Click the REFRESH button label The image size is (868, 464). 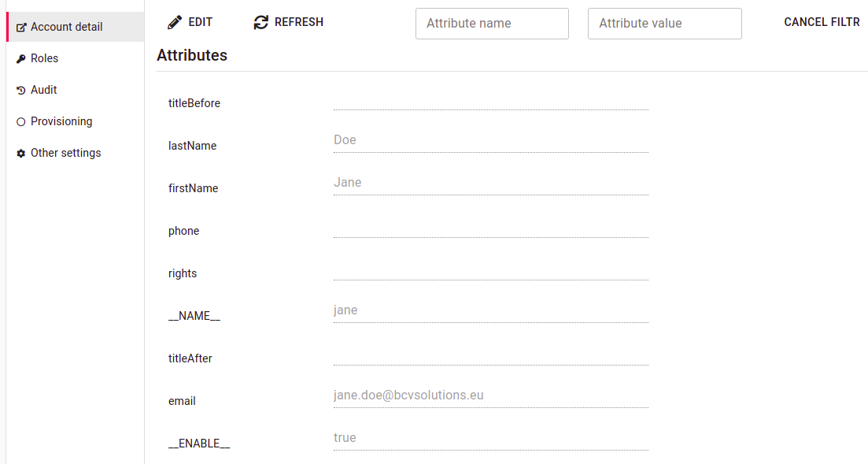(x=299, y=22)
